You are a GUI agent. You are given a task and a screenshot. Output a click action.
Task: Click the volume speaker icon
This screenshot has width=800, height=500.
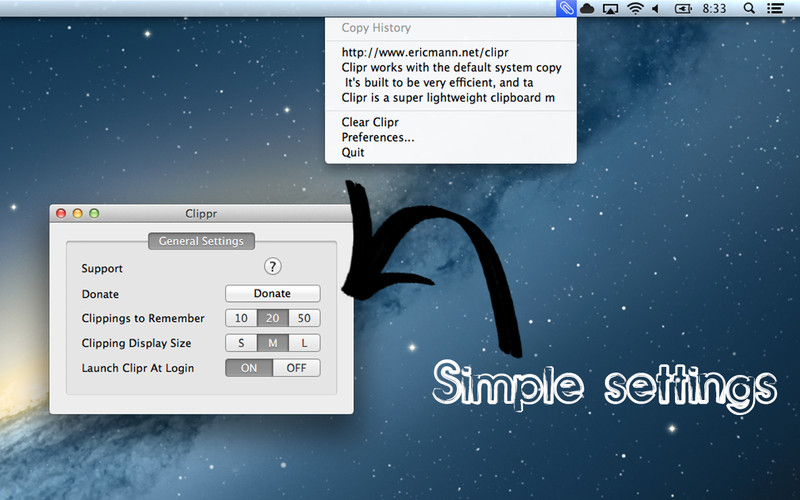coord(656,9)
